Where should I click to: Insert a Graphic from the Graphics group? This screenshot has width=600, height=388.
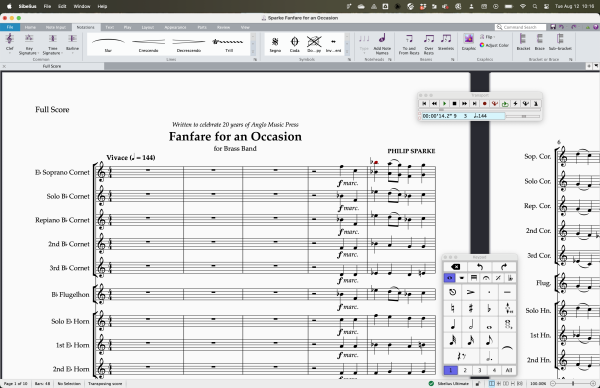tap(469, 43)
